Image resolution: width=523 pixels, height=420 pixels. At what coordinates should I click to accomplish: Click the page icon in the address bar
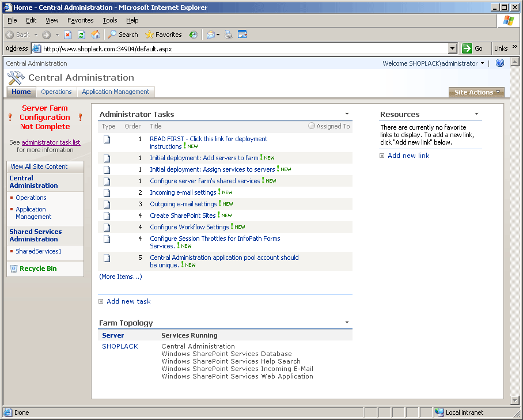pos(36,49)
